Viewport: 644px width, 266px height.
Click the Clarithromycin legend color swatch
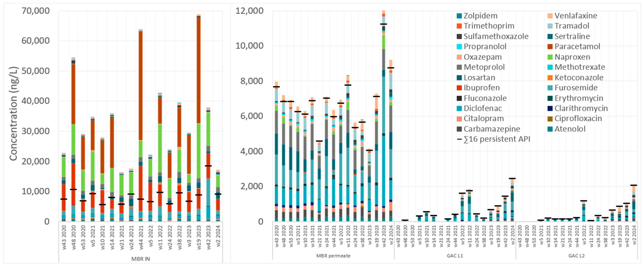click(550, 109)
